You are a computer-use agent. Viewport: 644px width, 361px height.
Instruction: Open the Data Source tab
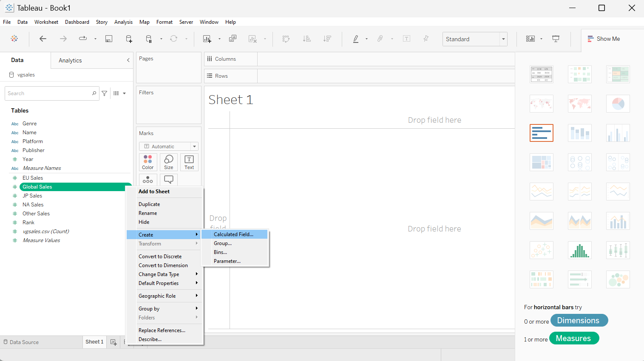point(21,342)
